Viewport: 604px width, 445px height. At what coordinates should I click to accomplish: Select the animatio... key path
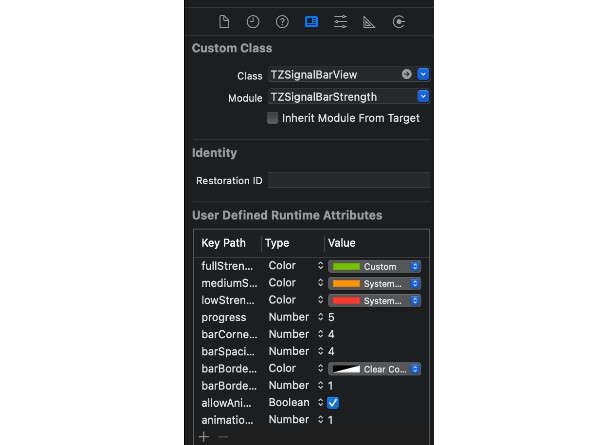click(227, 420)
